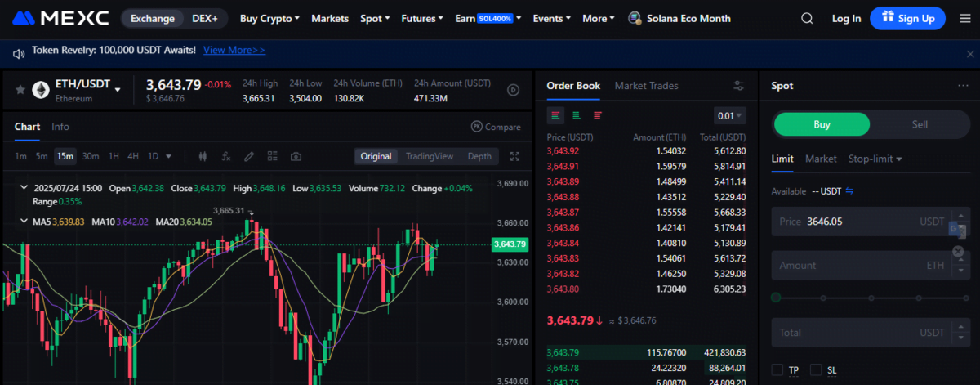Switch to Market Trades tab
Screen dimensions: 980x385
(x=647, y=86)
